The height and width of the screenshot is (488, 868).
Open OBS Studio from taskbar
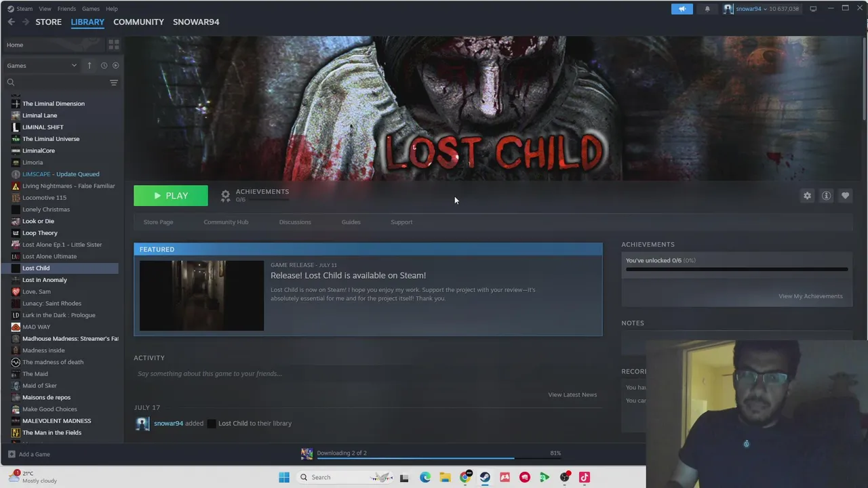pyautogui.click(x=564, y=477)
